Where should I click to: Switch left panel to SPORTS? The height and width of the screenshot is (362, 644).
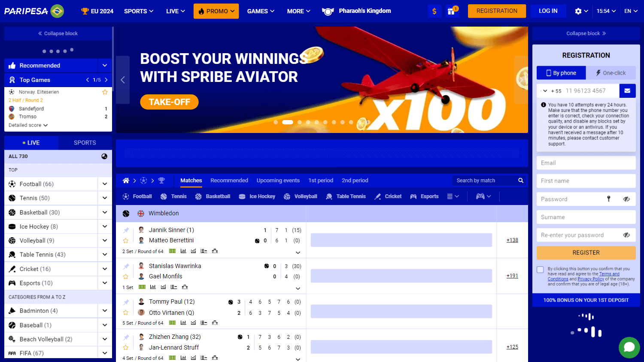tap(85, 143)
